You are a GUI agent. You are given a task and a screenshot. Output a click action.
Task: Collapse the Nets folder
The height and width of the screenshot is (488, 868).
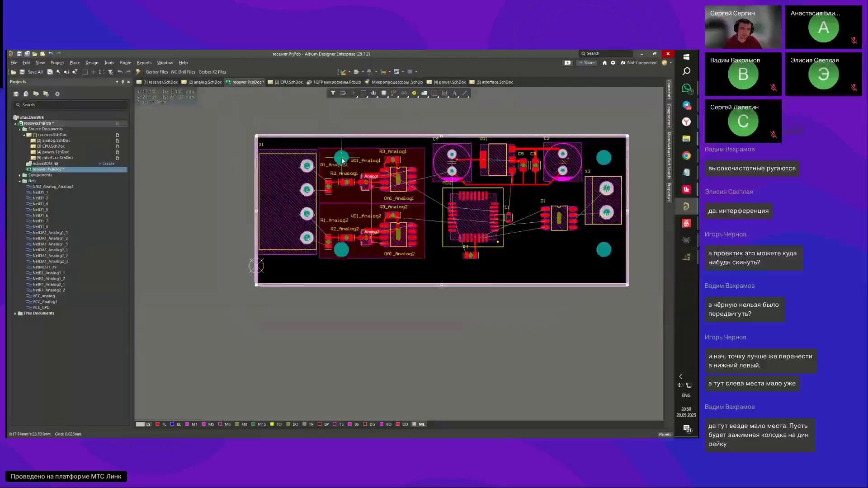coord(20,181)
